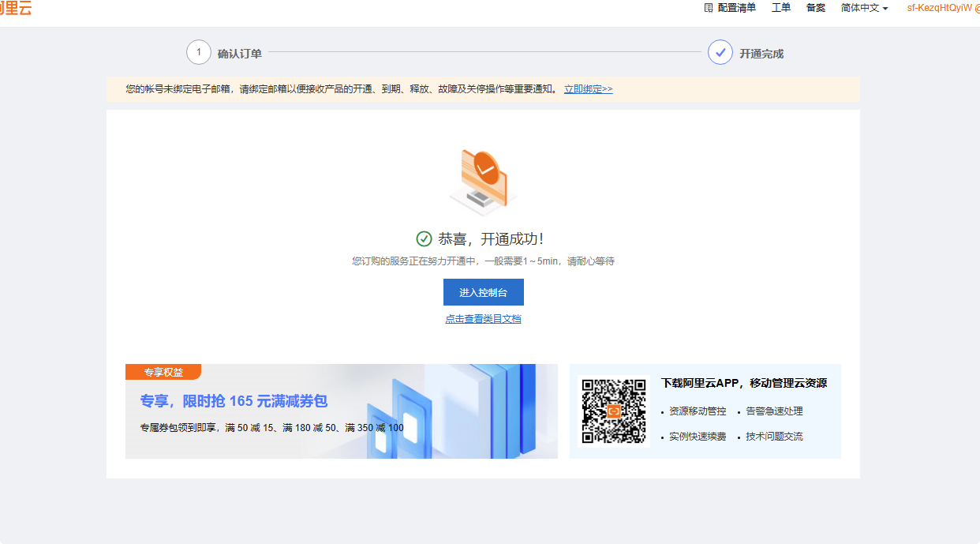Click the step-one circle numbered 1
This screenshot has width=980, height=544.
coord(200,52)
